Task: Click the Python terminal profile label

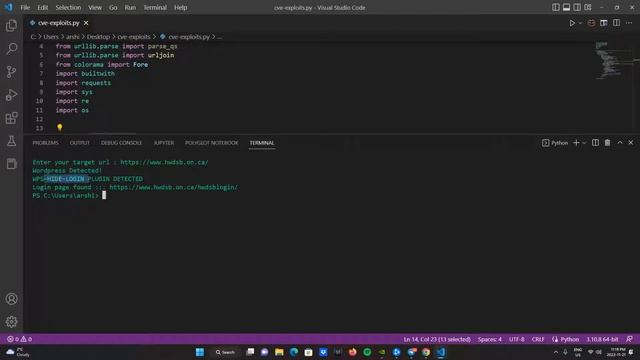Action: (x=555, y=143)
